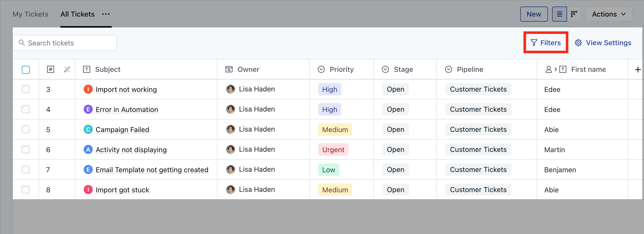The image size is (644, 234).
Task: Switch to the list view icon
Action: (559, 14)
